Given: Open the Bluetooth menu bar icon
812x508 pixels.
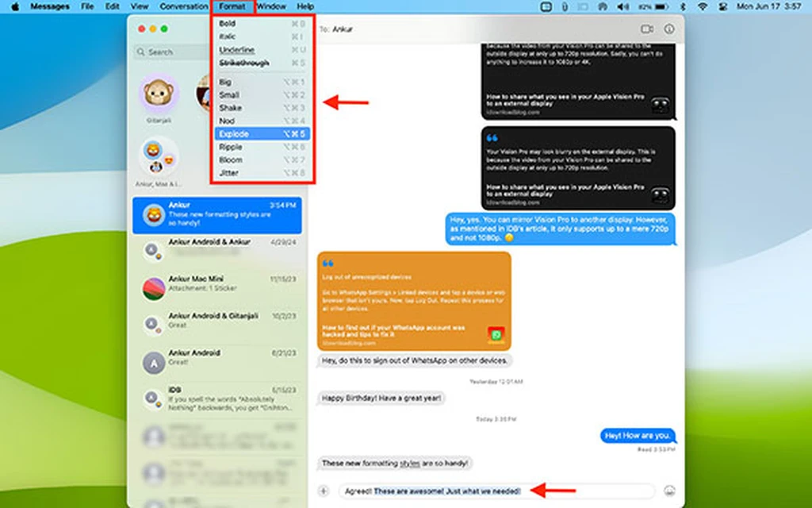Looking at the screenshot, I should [683, 6].
